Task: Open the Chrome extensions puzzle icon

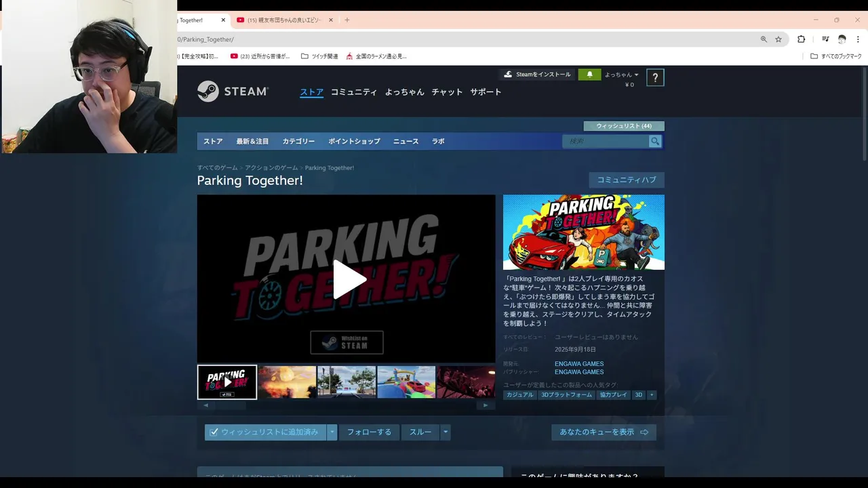Action: tap(801, 39)
